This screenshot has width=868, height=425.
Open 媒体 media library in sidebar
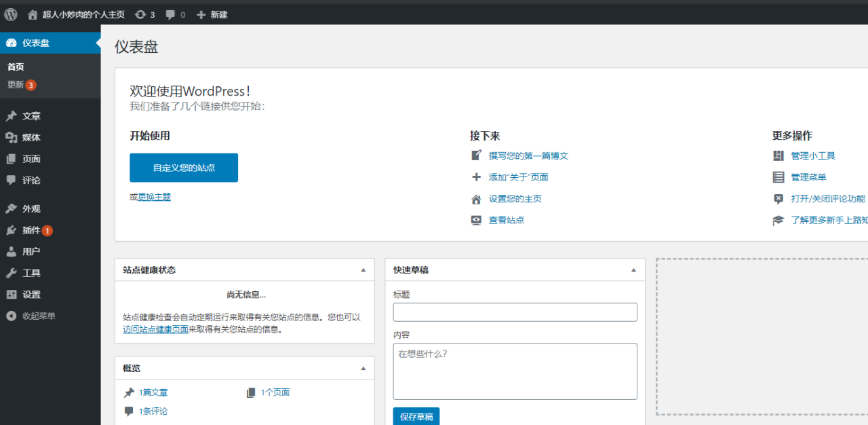(31, 138)
